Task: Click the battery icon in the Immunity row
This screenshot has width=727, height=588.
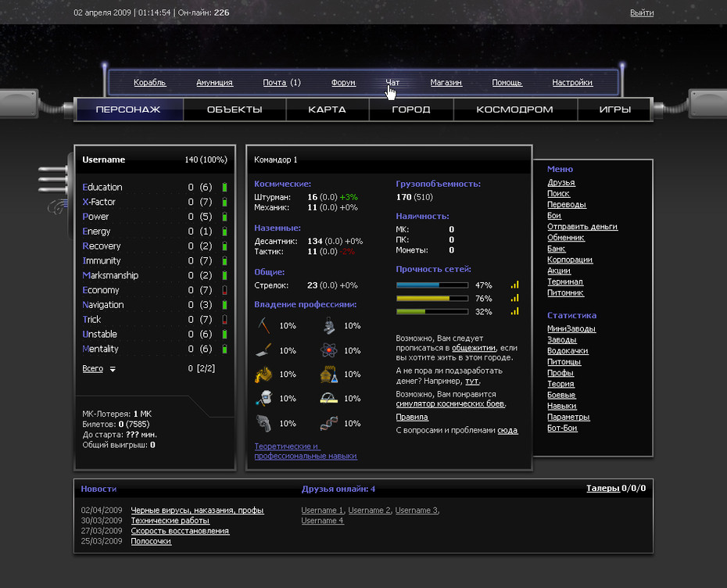Action: tap(224, 260)
